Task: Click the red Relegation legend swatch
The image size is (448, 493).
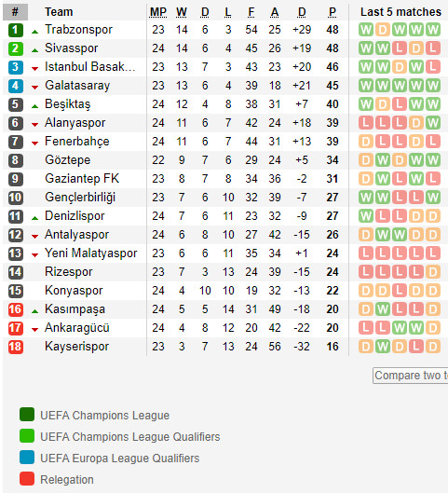Action: [27, 478]
